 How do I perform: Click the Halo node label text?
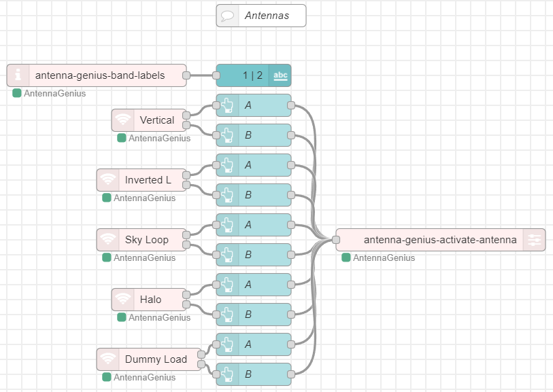coord(150,300)
